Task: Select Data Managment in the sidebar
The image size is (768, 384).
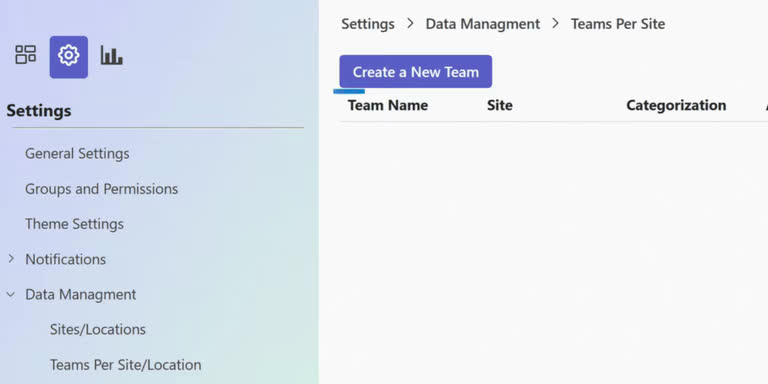Action: click(x=81, y=294)
